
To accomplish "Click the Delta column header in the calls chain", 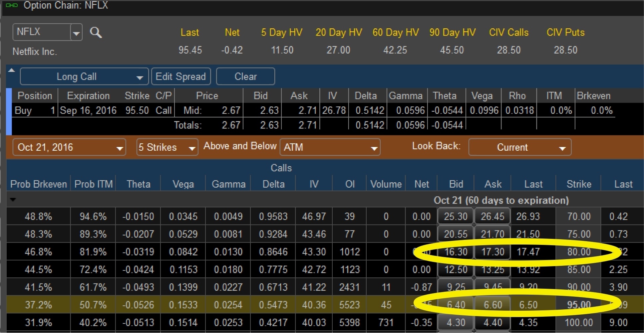I will [x=273, y=184].
